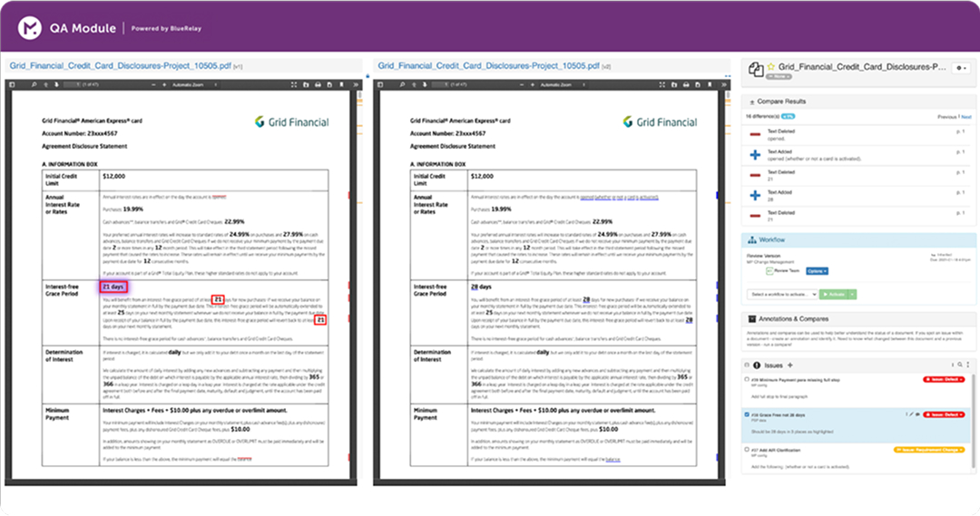980x516 pixels.
Task: Click page number field in left PDF viewer
Action: tap(72, 84)
